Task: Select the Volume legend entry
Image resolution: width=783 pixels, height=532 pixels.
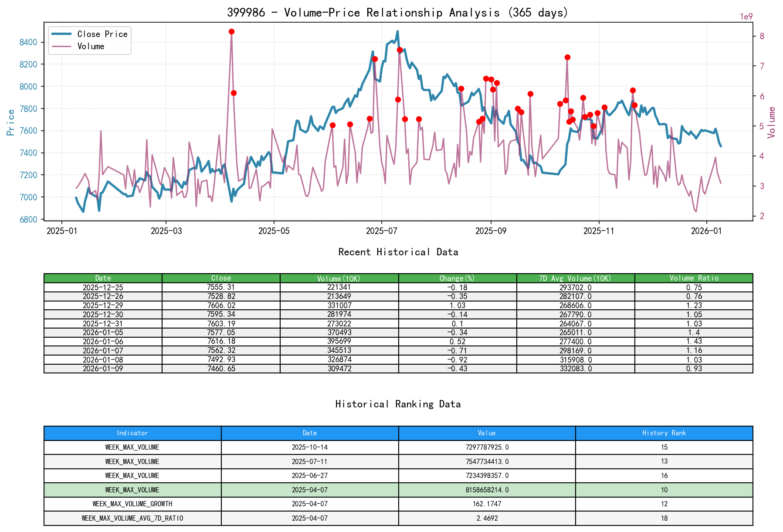Action: pyautogui.click(x=92, y=46)
